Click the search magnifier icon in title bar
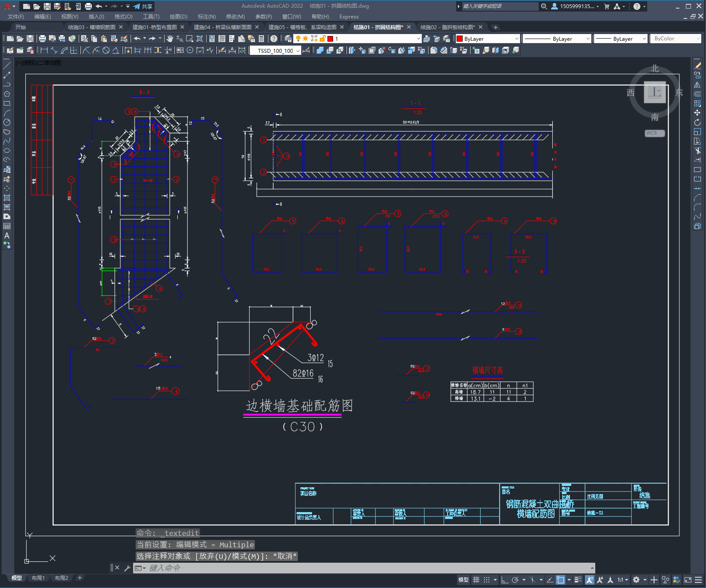The height and width of the screenshot is (588, 706). pyautogui.click(x=544, y=6)
